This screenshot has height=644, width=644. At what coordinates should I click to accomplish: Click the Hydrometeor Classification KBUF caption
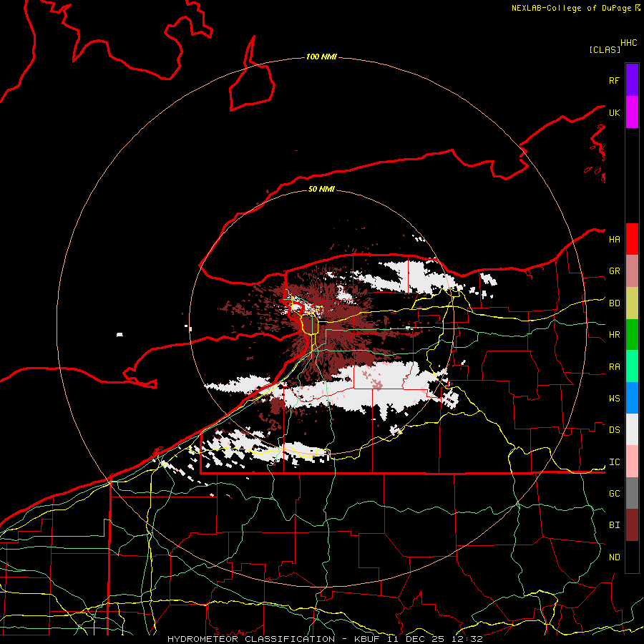click(x=325, y=639)
